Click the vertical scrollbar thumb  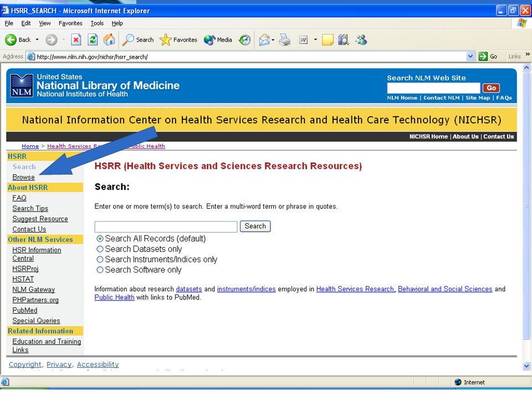click(x=526, y=205)
